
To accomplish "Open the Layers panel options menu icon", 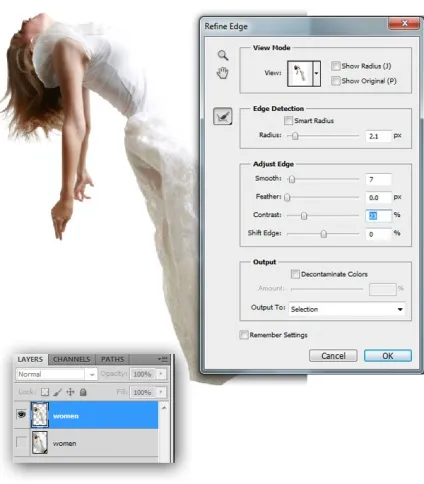I will (162, 359).
